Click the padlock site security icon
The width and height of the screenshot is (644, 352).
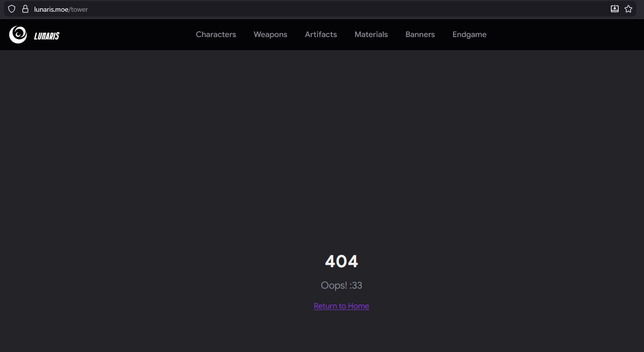[x=25, y=9]
